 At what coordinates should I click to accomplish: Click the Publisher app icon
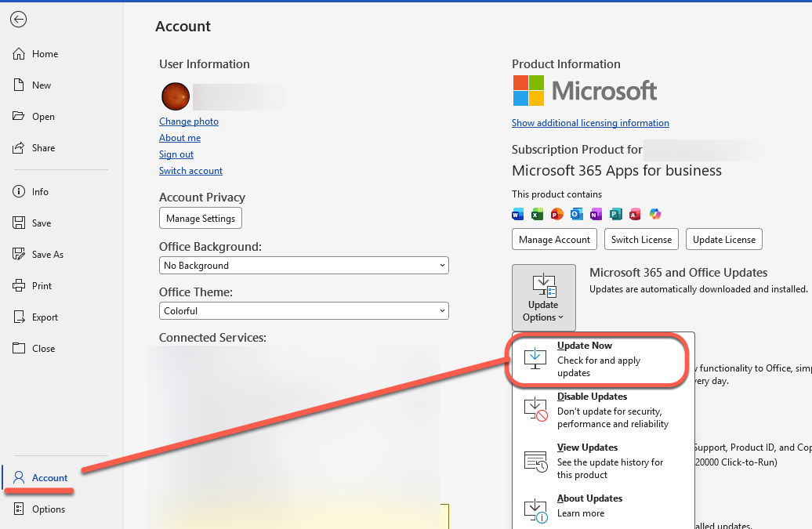pos(615,214)
